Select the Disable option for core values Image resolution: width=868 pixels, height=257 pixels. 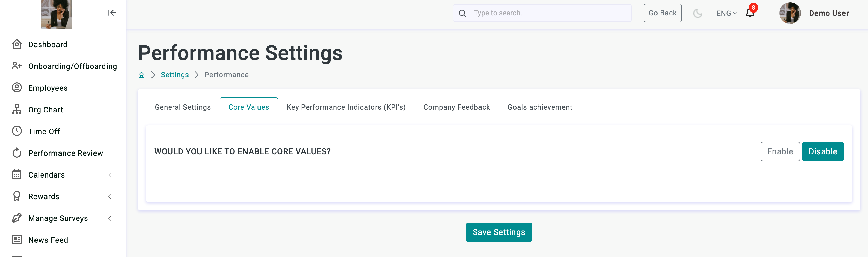823,151
